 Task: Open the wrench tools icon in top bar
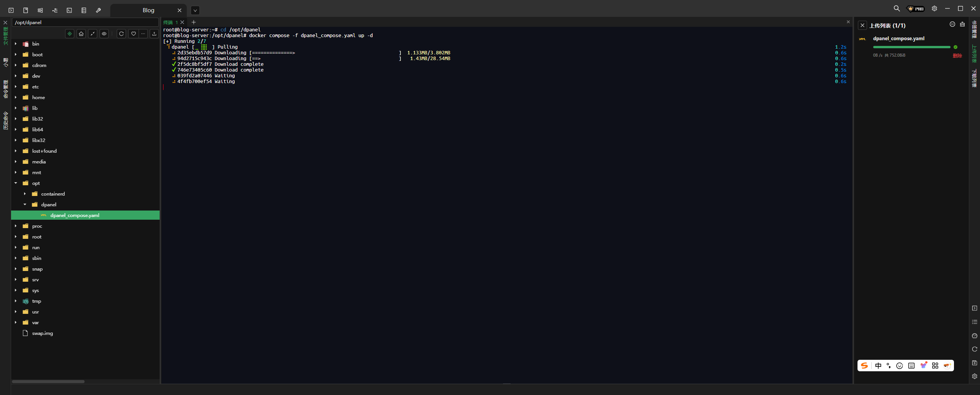click(x=98, y=10)
